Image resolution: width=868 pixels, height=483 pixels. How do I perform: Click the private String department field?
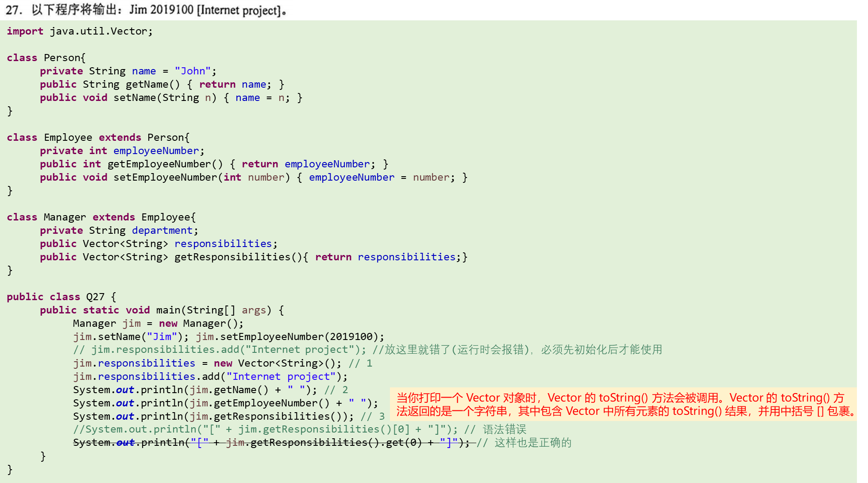(x=119, y=230)
